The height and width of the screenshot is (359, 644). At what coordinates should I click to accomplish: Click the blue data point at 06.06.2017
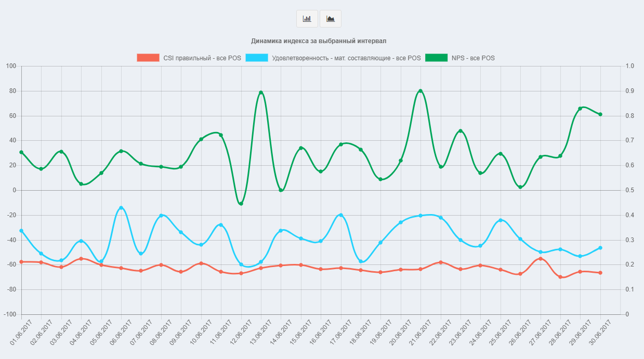pyautogui.click(x=121, y=207)
